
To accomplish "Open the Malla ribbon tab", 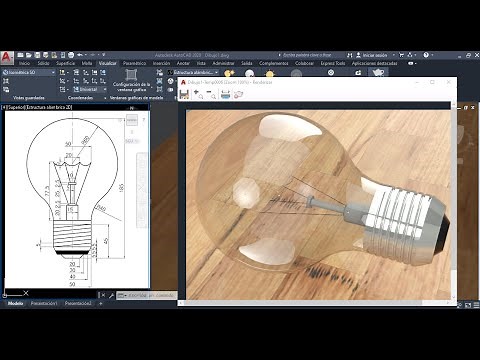I will point(87,63).
